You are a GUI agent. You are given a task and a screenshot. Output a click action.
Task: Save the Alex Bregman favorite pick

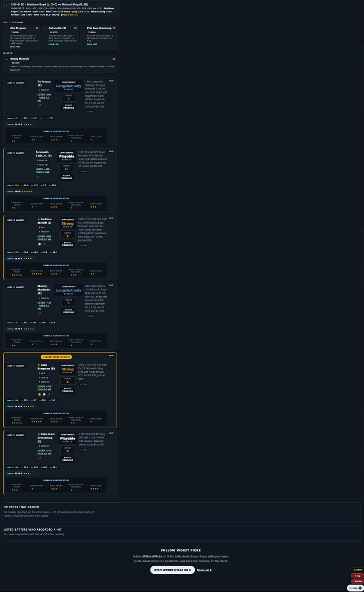point(111,355)
